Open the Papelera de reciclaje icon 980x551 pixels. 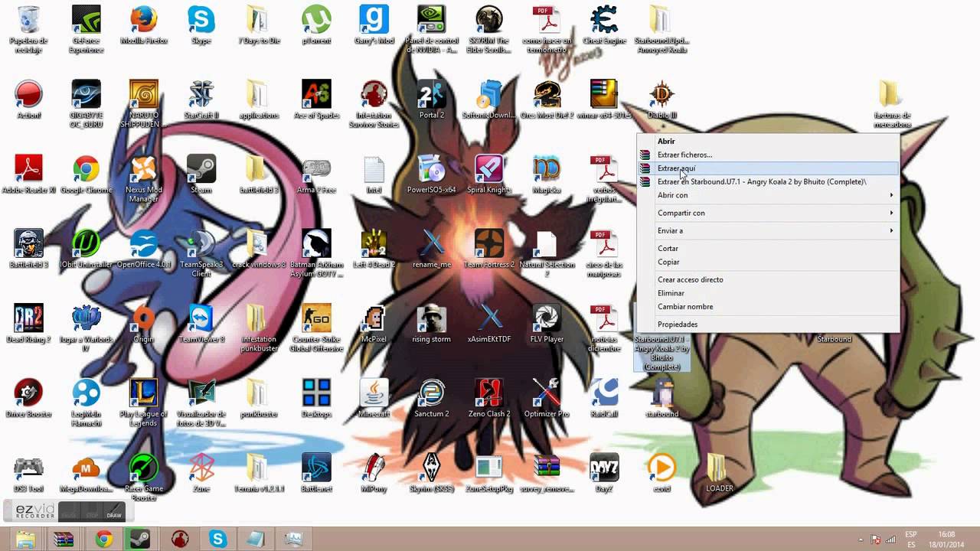tap(28, 29)
